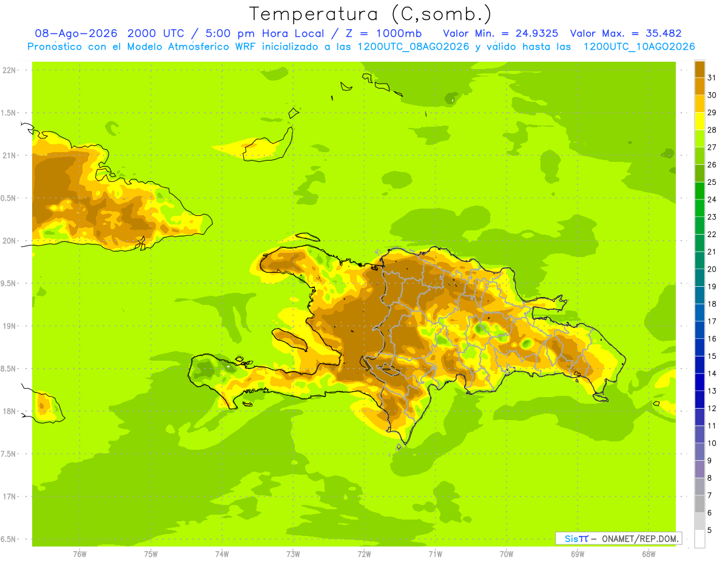This screenshot has height=562, width=728.
Task: Click the green legend swatch between 26 and 27
Action: pos(699,156)
